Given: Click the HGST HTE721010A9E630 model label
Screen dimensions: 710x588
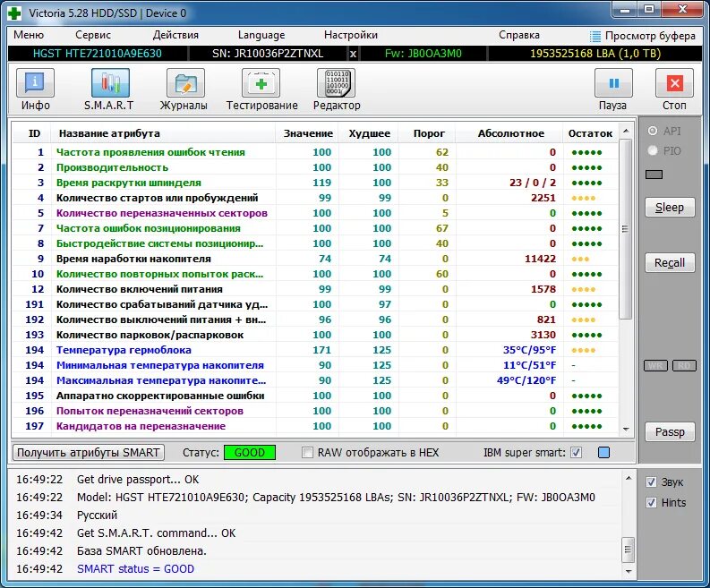Looking at the screenshot, I should pyautogui.click(x=98, y=54).
